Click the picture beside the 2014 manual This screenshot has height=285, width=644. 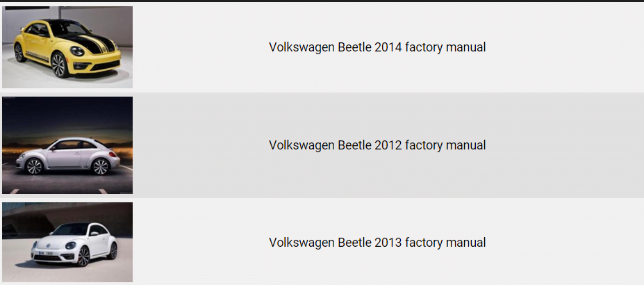tap(67, 47)
